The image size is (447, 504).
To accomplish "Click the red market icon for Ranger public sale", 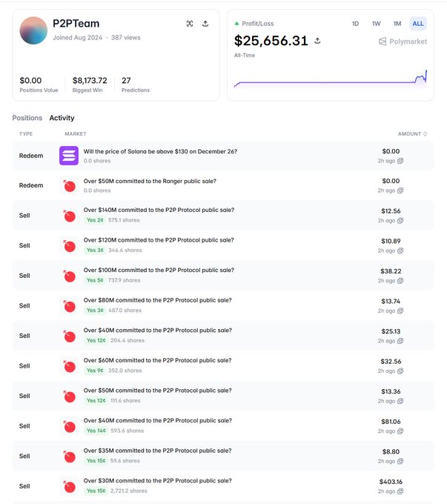I will point(69,185).
